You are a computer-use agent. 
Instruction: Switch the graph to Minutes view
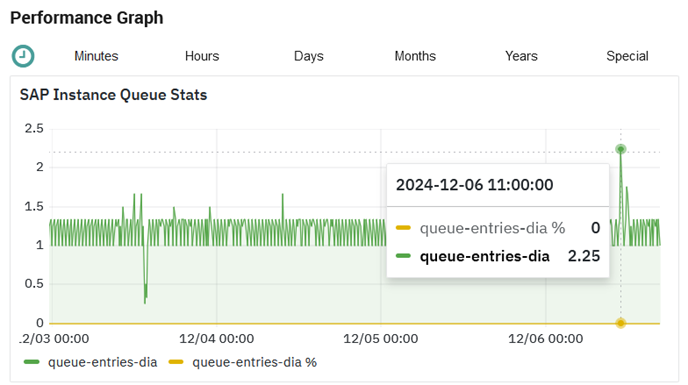pyautogui.click(x=96, y=56)
